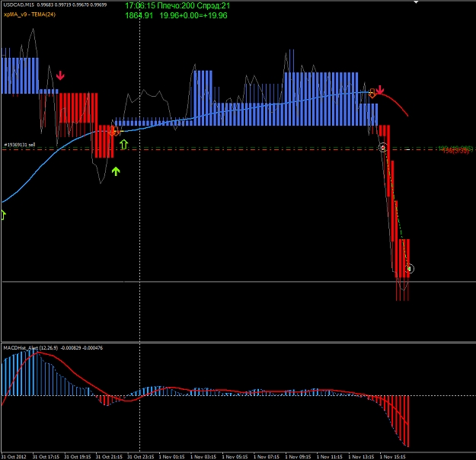
Task: Click the white chart-shift triangle at the top edge
Action: click(x=416, y=2)
